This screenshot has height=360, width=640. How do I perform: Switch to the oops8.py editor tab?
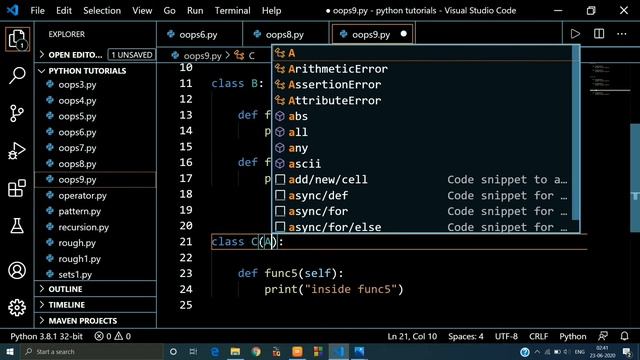click(286, 34)
